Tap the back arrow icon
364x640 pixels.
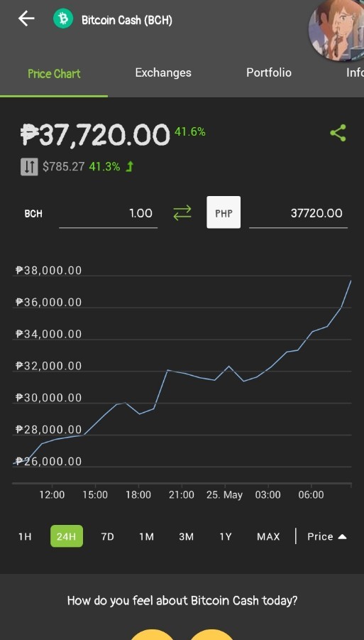pyautogui.click(x=26, y=18)
